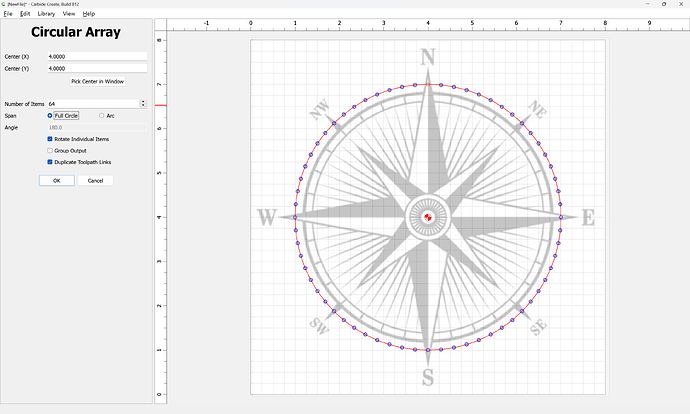Minimize the Carbide Create window
Screen dimensions: 690x414
[x=647, y=4]
